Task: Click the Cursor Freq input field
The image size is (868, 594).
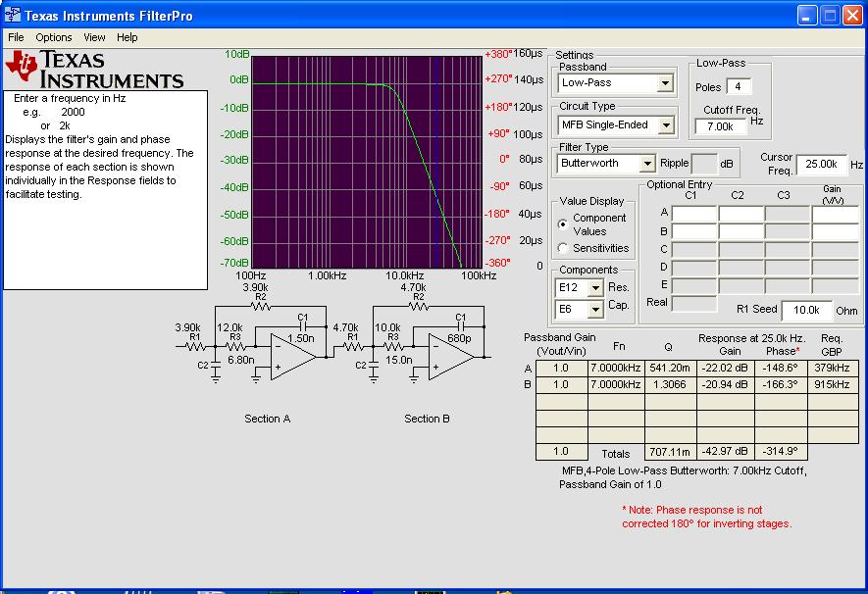Action: [x=821, y=164]
